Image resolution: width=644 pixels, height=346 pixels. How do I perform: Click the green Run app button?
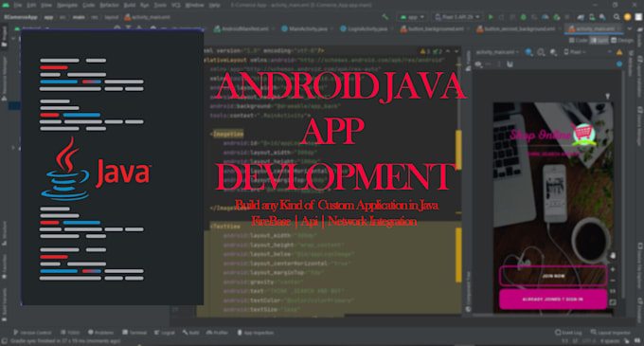pos(491,17)
